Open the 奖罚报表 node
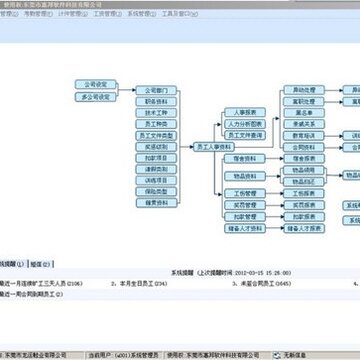This screenshot has height=360, width=360. point(304,205)
